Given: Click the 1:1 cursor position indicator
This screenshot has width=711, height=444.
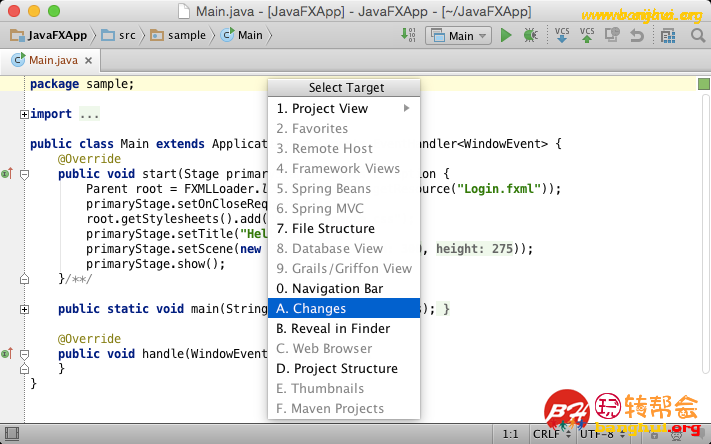Looking at the screenshot, I should (x=510, y=434).
